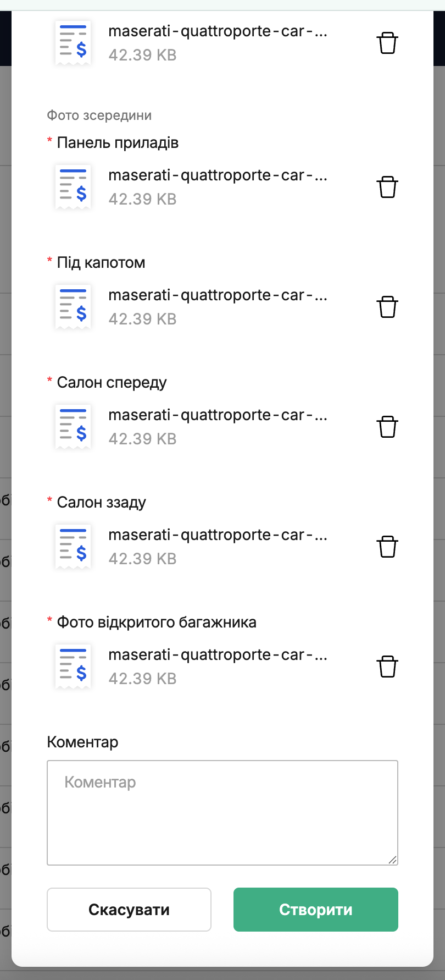
Task: Delete the file under Під капотом
Action: tap(387, 307)
